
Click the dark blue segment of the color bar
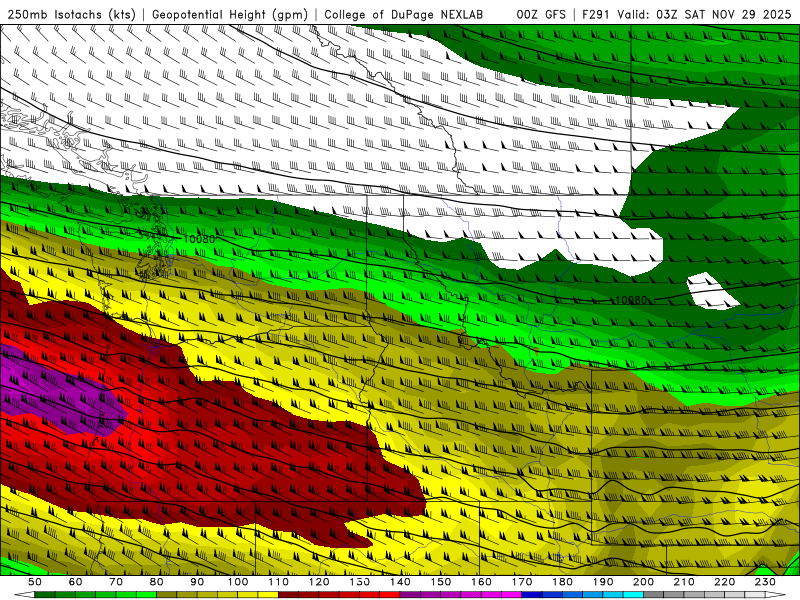(531, 595)
